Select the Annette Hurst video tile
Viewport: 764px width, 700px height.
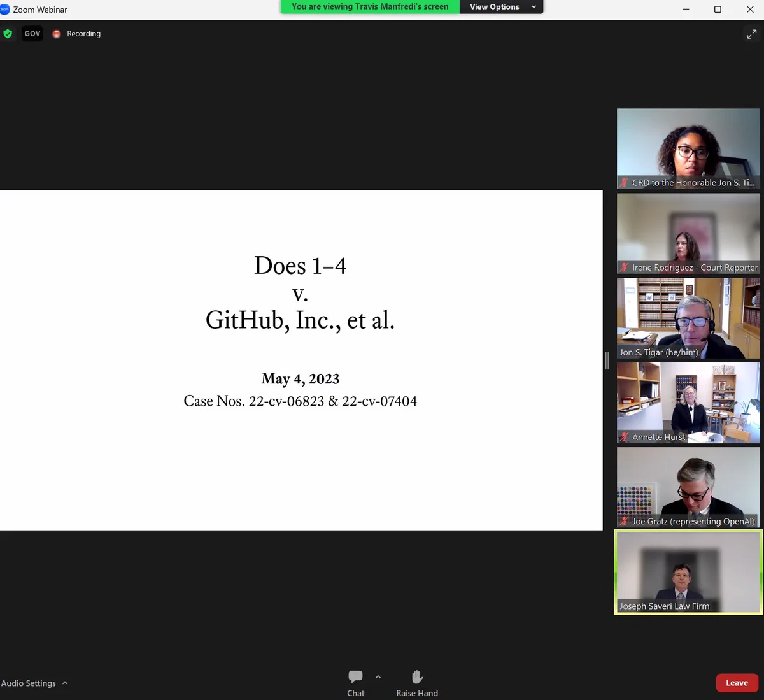688,403
